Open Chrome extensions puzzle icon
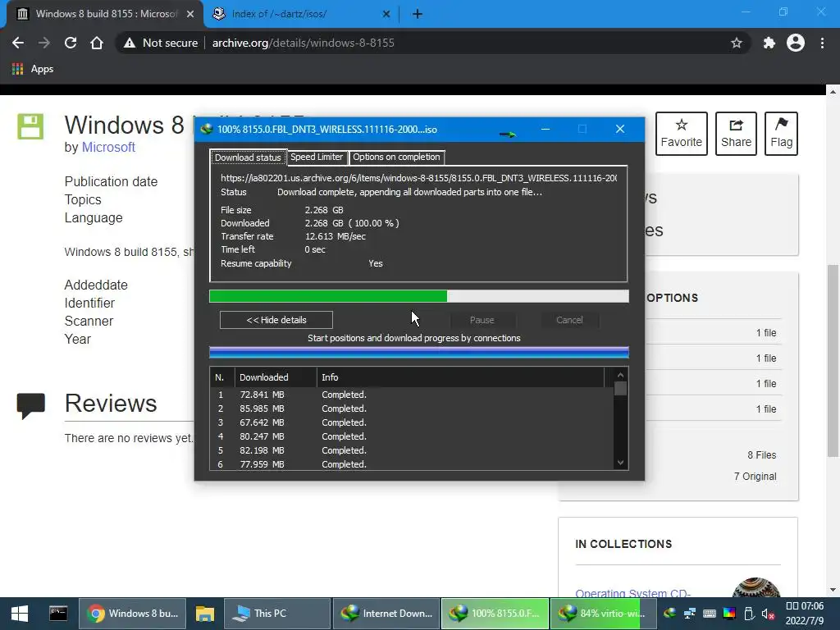This screenshot has height=630, width=840. pyautogui.click(x=769, y=43)
